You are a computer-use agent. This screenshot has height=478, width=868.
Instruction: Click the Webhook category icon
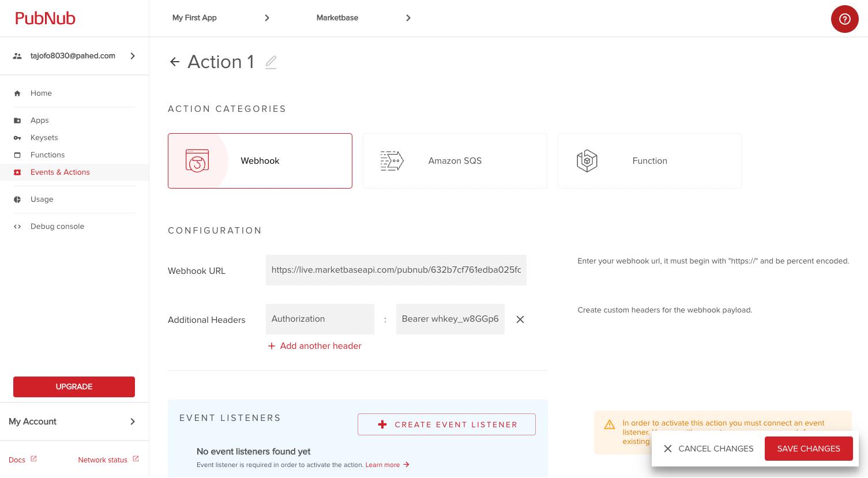coord(197,161)
